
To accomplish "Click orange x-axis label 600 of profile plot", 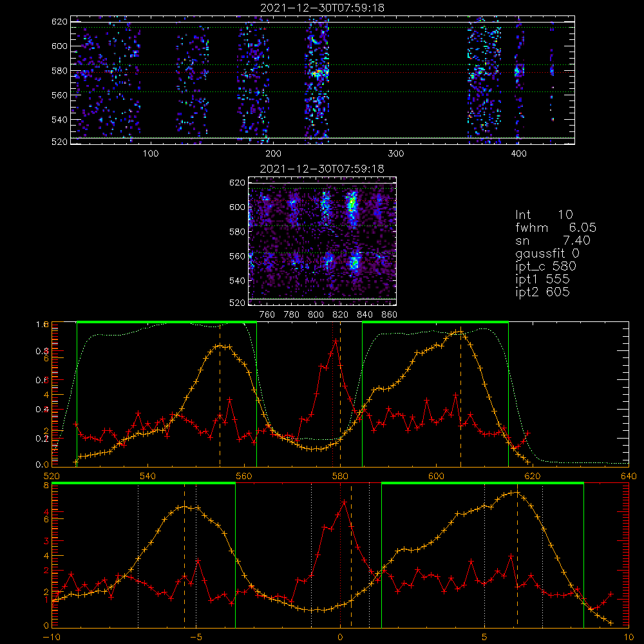I will point(436,477).
